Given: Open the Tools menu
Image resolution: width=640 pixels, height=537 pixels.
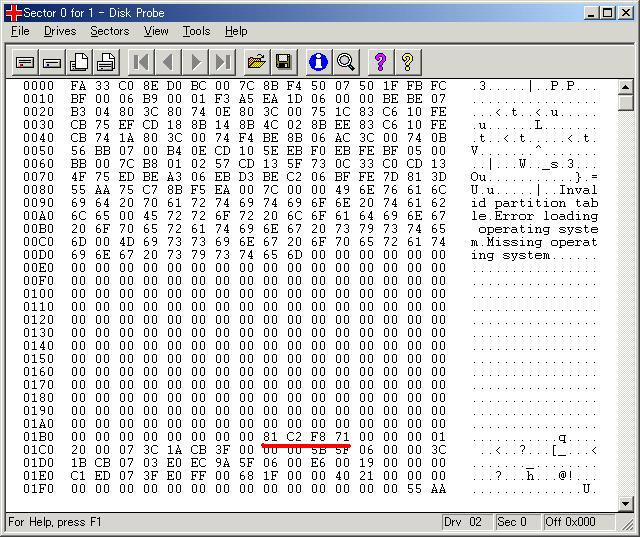Looking at the screenshot, I should point(196,31).
